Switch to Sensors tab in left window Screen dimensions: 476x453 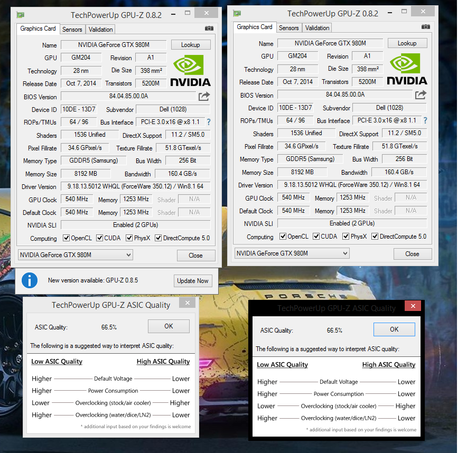pyautogui.click(x=72, y=30)
